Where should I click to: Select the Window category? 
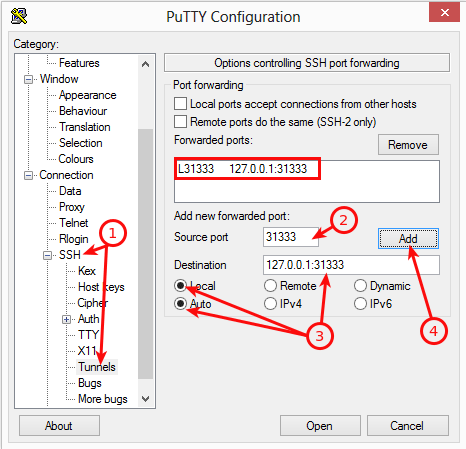coord(59,79)
